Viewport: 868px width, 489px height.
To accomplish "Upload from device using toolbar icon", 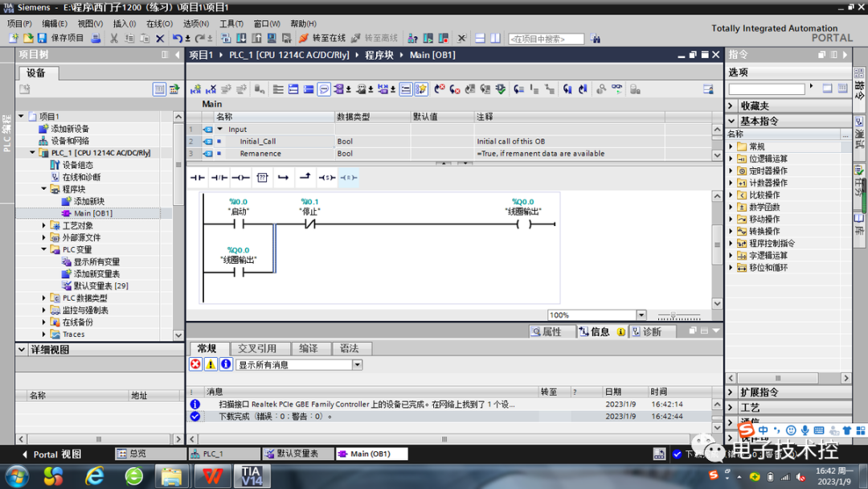I will [x=256, y=39].
